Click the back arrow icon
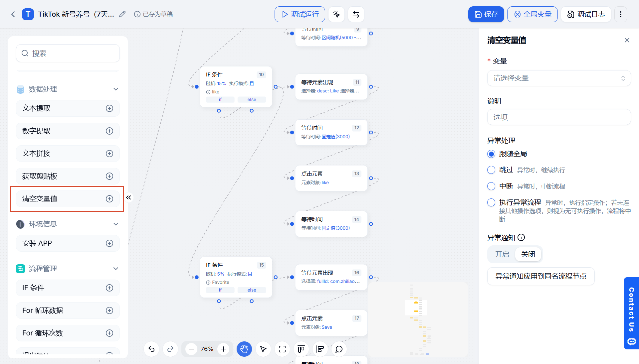 pos(13,14)
